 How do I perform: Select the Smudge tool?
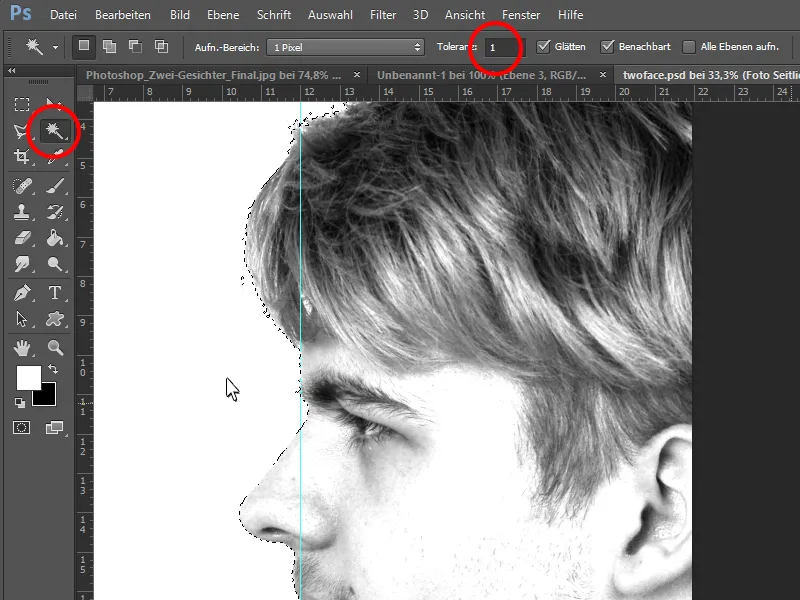point(21,264)
